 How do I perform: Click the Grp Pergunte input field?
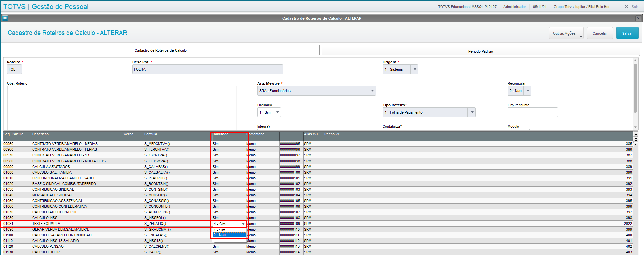pyautogui.click(x=533, y=112)
